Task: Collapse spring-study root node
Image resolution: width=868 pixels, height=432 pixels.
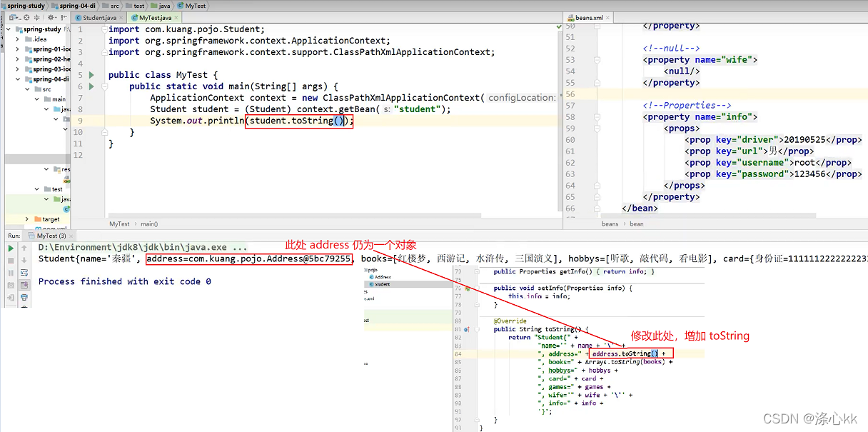Action: tap(10, 29)
